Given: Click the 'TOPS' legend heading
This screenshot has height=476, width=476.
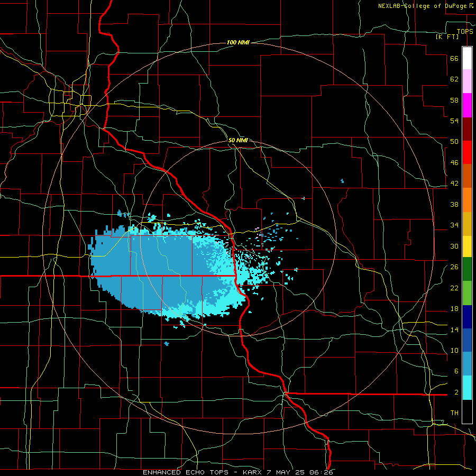Looking at the screenshot, I should click(465, 32).
